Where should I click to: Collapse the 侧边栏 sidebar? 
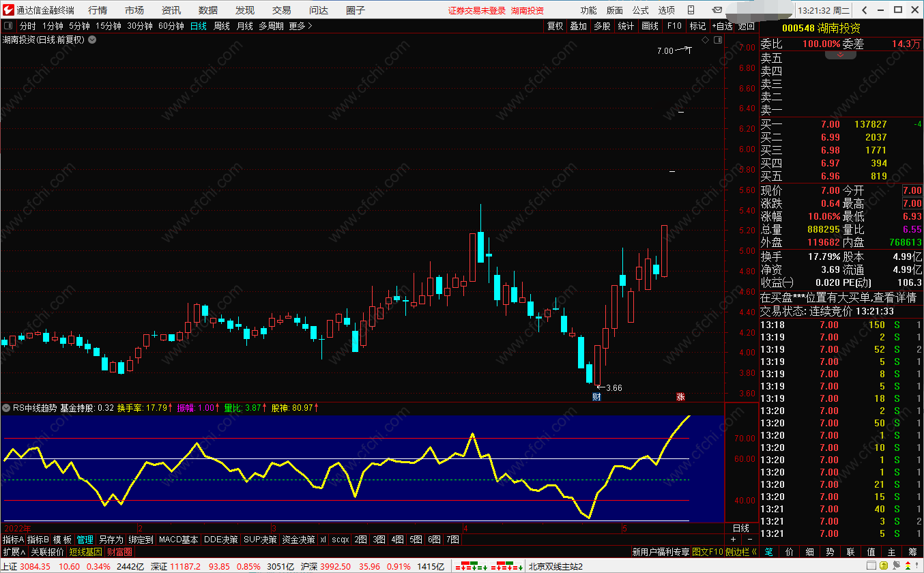(x=740, y=551)
